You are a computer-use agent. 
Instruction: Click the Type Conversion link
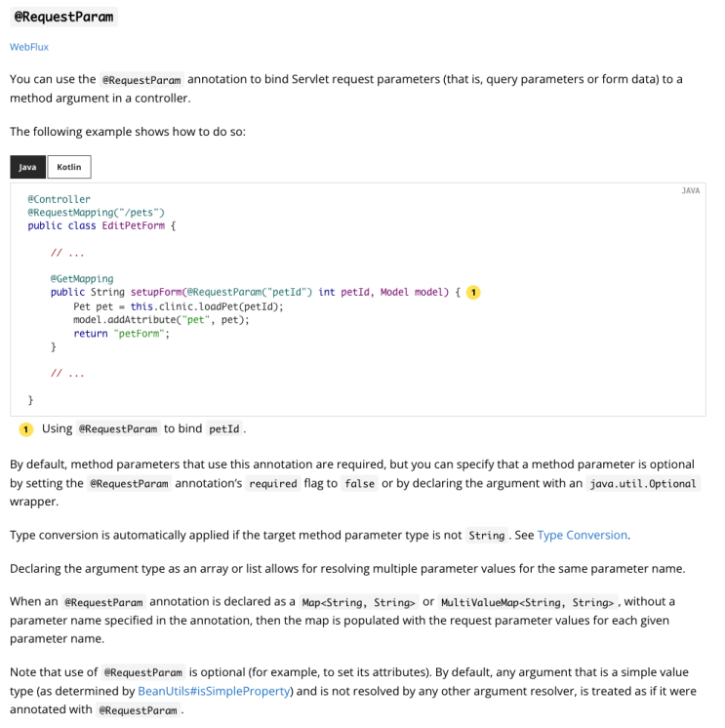pyautogui.click(x=582, y=535)
